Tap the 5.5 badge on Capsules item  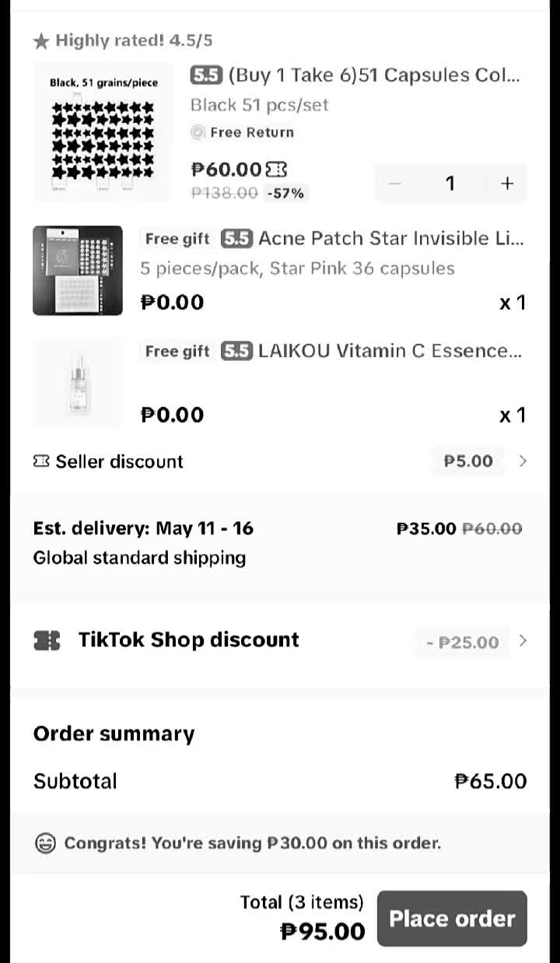click(206, 75)
